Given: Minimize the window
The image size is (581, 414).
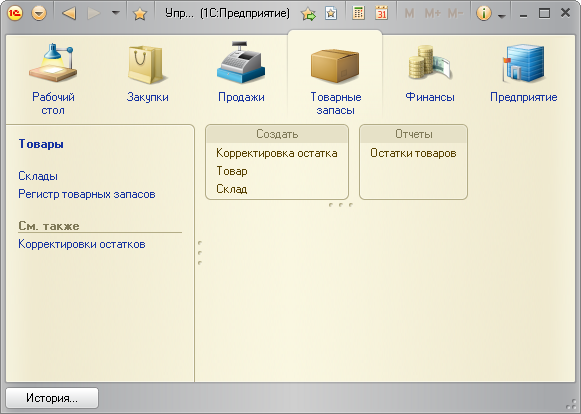Looking at the screenshot, I should pos(524,15).
